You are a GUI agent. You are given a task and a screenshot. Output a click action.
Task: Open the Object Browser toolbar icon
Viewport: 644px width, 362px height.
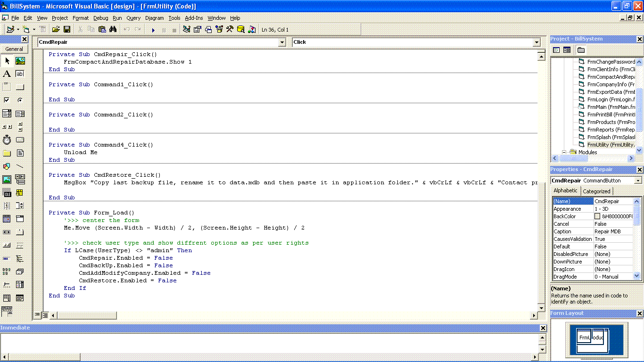(219, 29)
